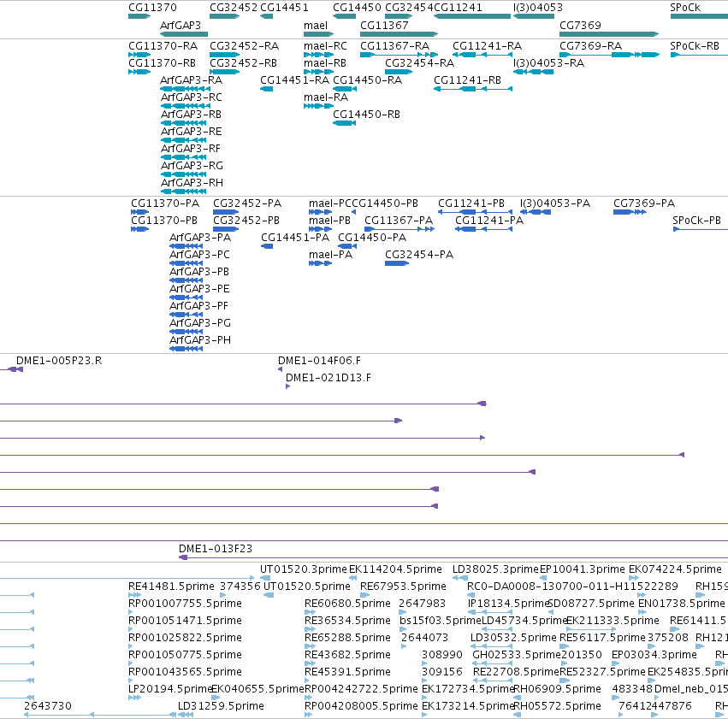Select the ArfGAP3-RE transcript label
This screenshot has width=728, height=719.
[x=192, y=132]
